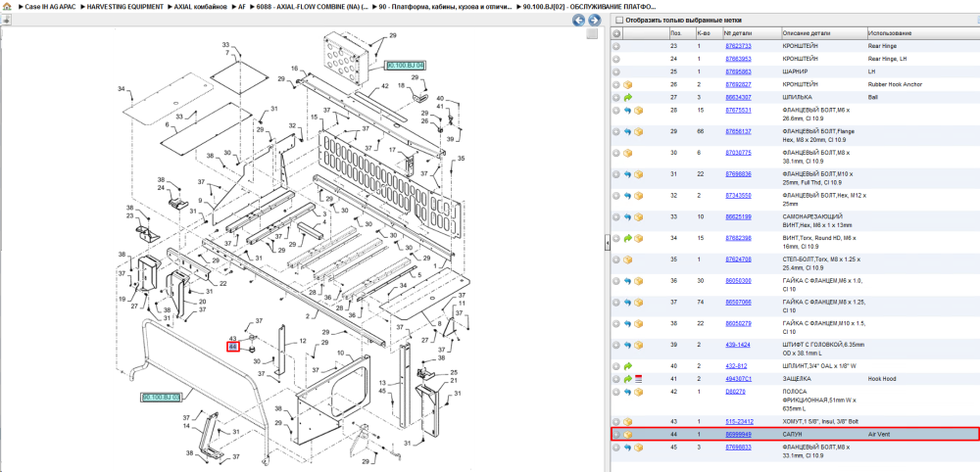Viewport: 980px width, 472px height.
Task: Collapse panel via the splitter arrow handle
Action: [607, 245]
